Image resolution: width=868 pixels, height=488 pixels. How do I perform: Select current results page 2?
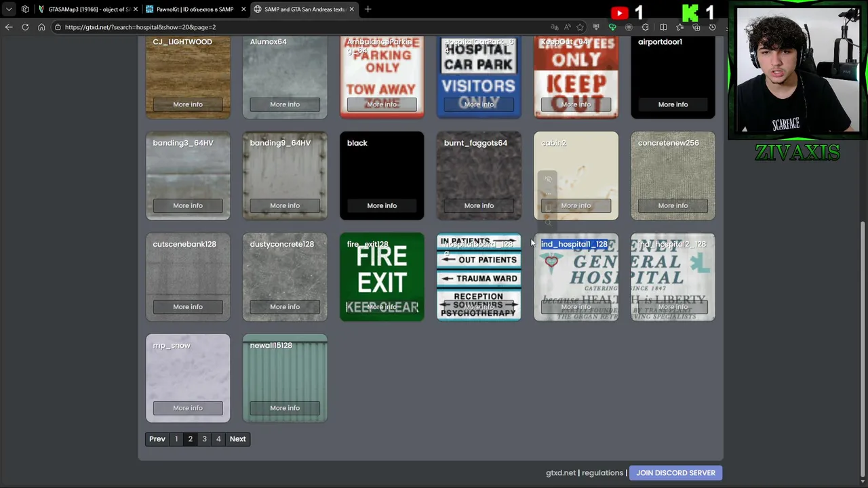[191, 439]
